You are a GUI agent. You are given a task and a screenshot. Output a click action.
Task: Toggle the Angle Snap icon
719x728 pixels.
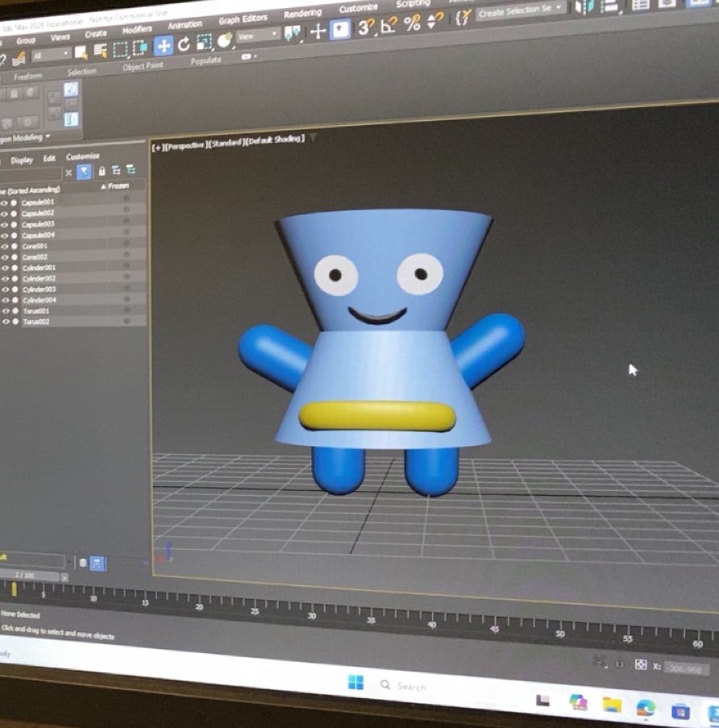[x=389, y=25]
